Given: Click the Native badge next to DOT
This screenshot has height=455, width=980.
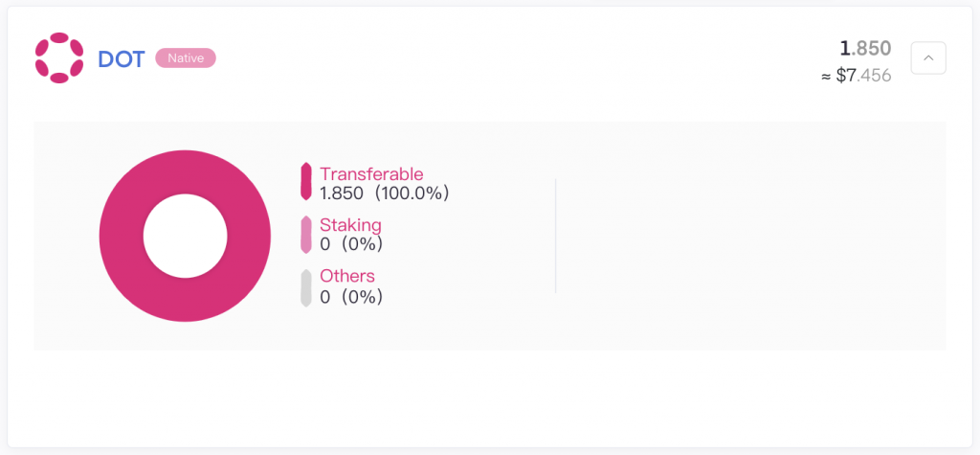Looking at the screenshot, I should (186, 58).
